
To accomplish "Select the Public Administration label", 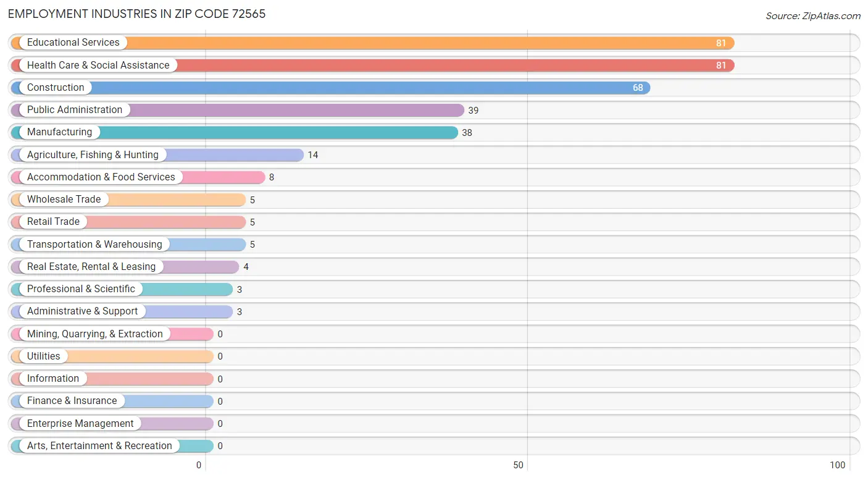I will click(75, 110).
